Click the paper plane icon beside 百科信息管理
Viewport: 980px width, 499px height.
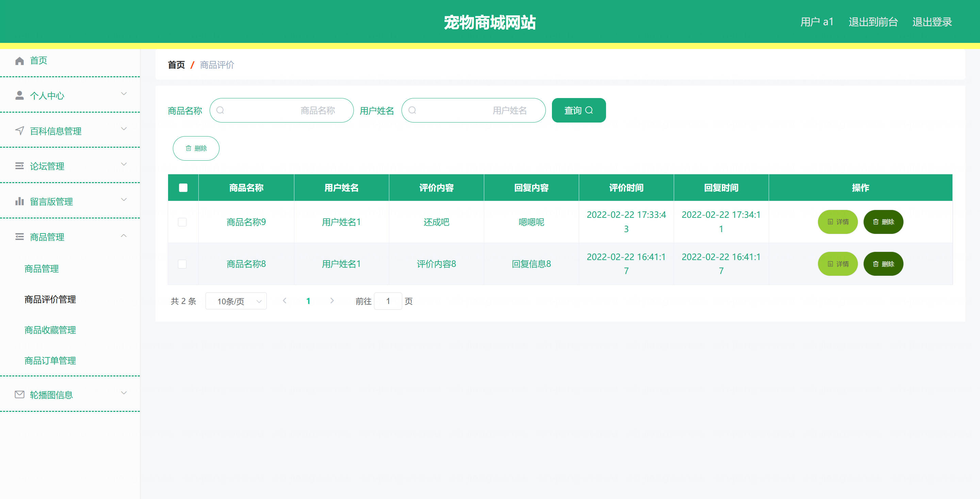coord(19,131)
